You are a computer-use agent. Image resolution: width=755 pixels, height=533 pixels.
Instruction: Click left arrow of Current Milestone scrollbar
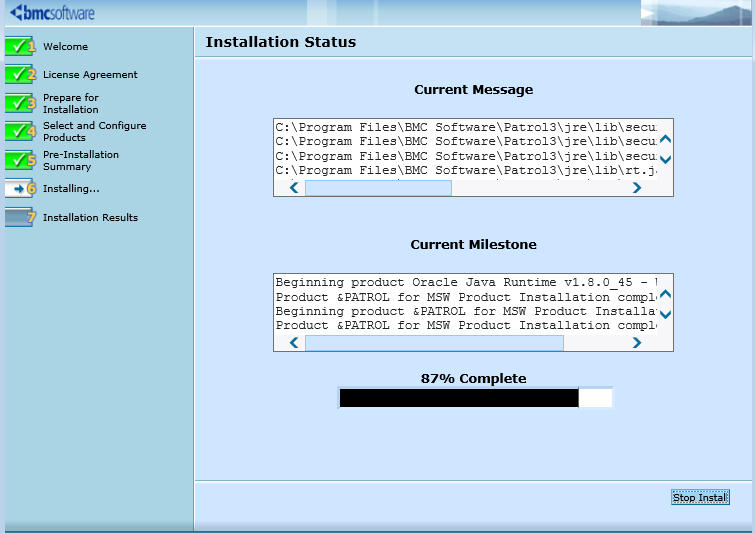pyautogui.click(x=294, y=343)
